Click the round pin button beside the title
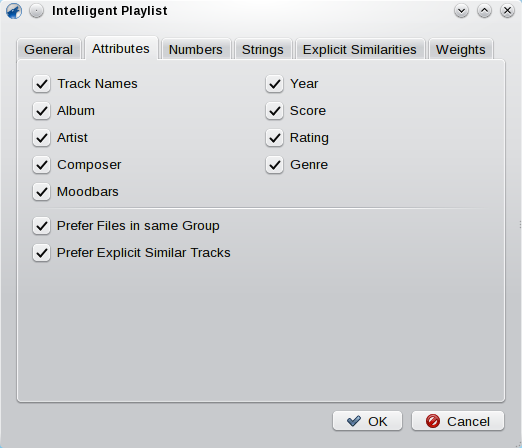This screenshot has height=448, width=522. (36, 11)
